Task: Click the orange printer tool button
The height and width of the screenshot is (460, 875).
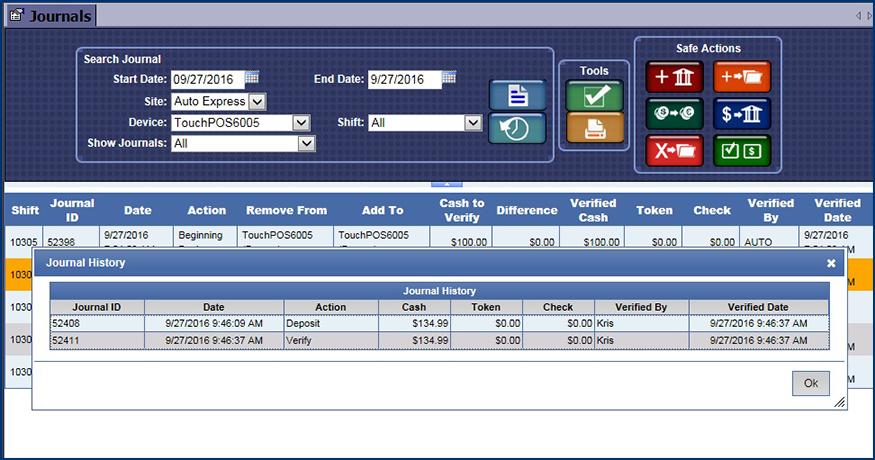Action: coord(594,127)
